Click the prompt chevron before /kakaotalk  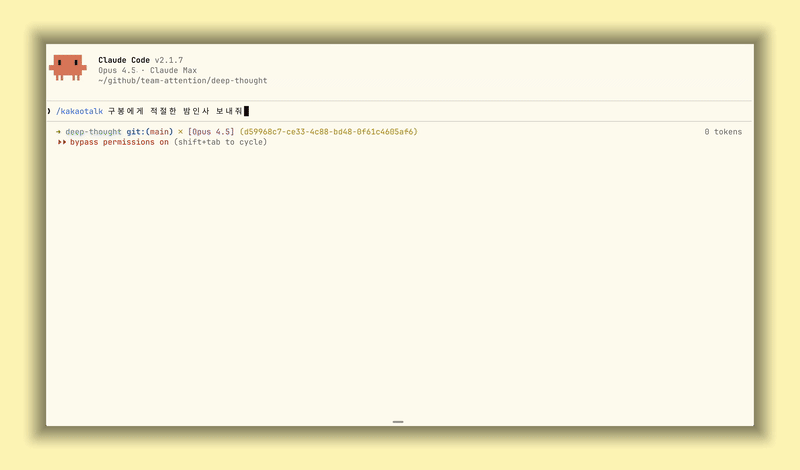pos(49,111)
